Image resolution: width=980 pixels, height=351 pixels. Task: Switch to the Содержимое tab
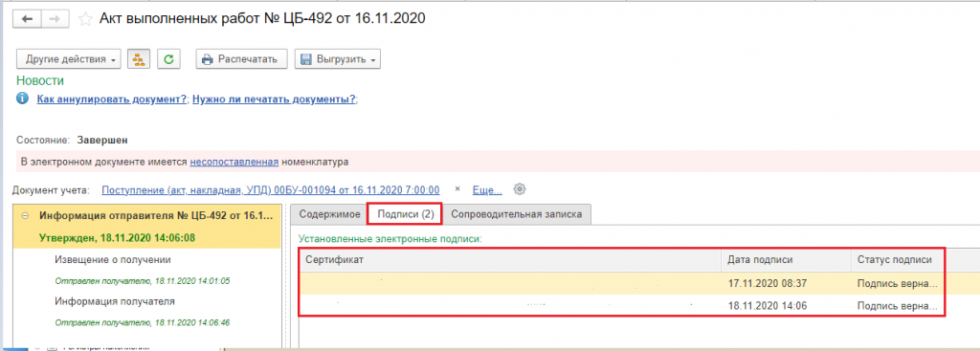click(x=329, y=214)
